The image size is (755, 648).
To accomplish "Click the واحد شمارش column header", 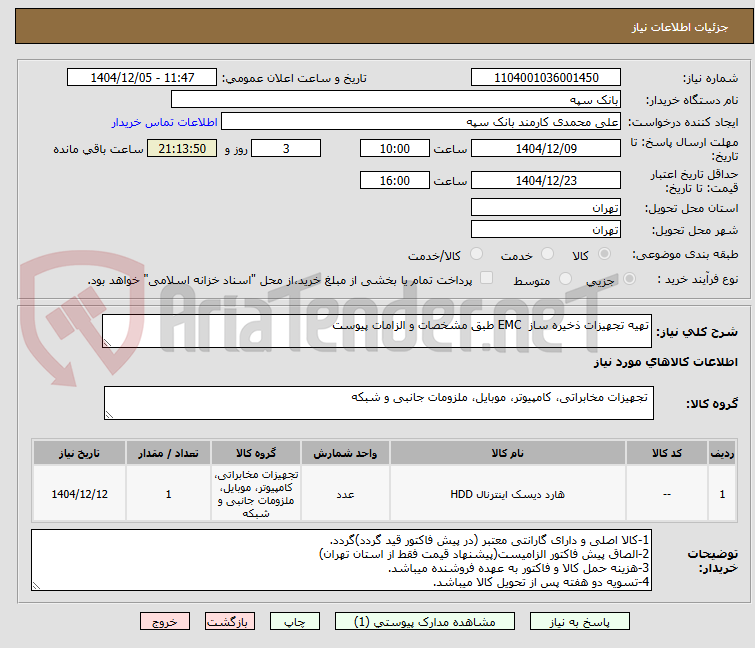I will pos(345,453).
